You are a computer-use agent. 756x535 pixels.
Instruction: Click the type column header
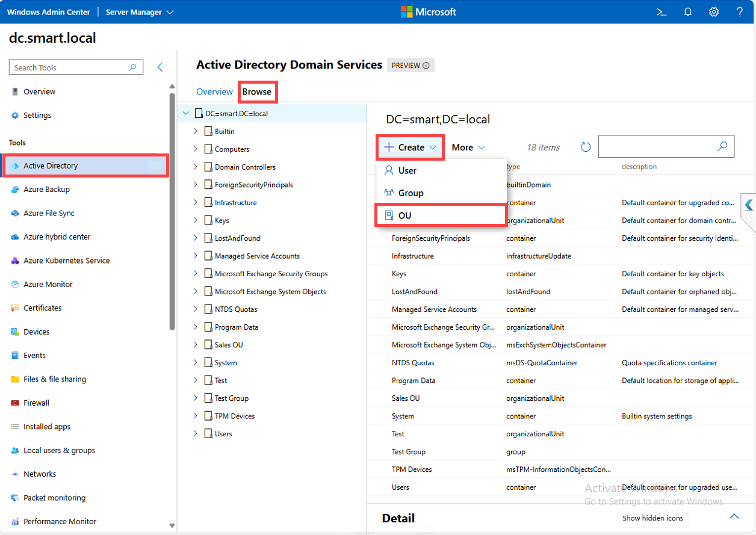pos(513,167)
